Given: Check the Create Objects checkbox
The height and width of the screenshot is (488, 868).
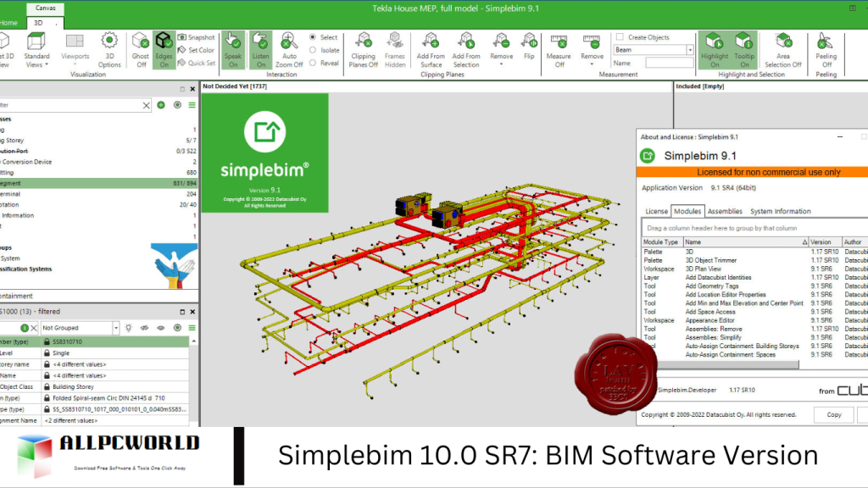Looking at the screenshot, I should pos(620,37).
